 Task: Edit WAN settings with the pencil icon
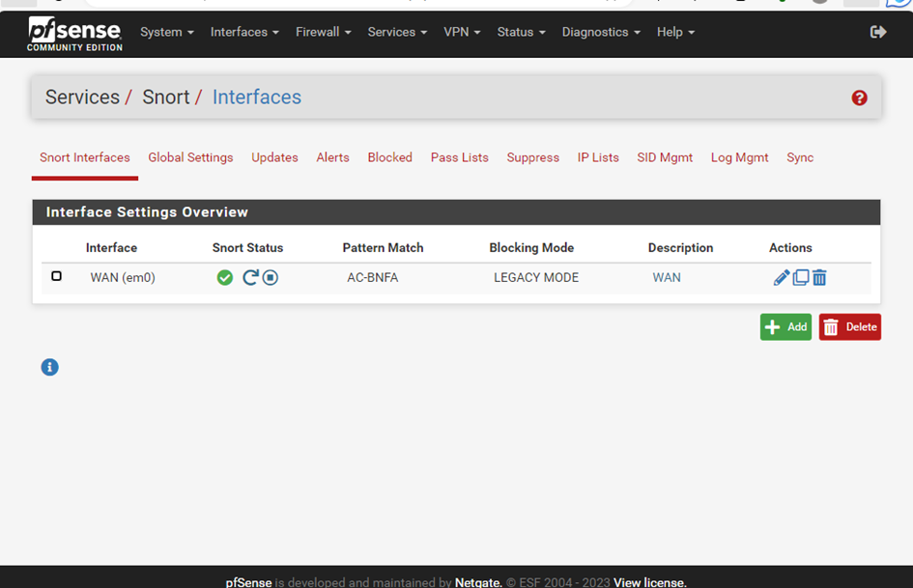tap(781, 277)
